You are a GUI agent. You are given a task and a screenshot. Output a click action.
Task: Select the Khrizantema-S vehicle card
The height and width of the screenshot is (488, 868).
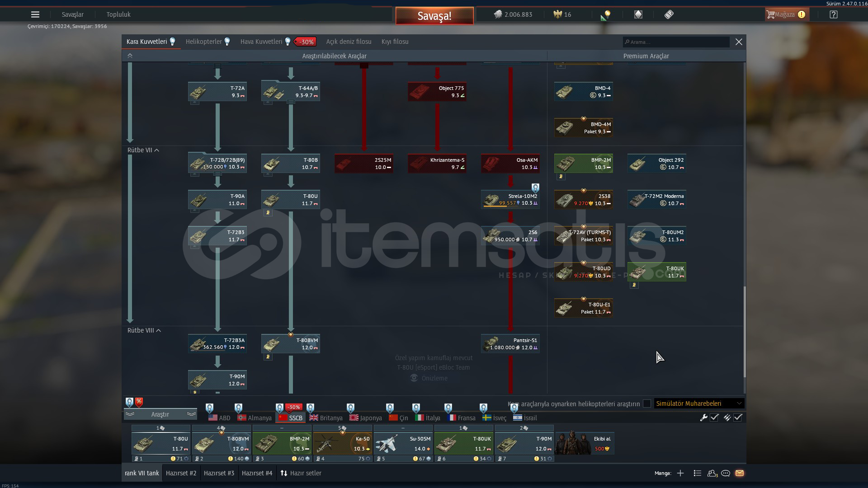[x=437, y=164]
